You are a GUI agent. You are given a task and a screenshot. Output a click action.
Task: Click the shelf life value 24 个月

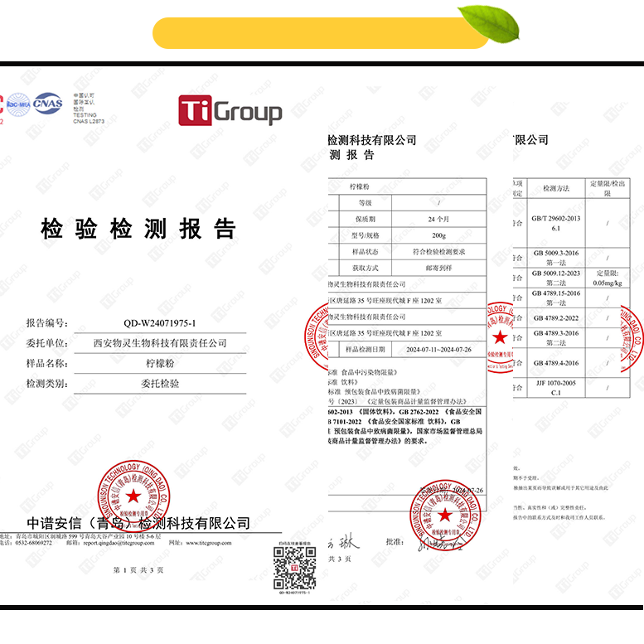point(438,220)
